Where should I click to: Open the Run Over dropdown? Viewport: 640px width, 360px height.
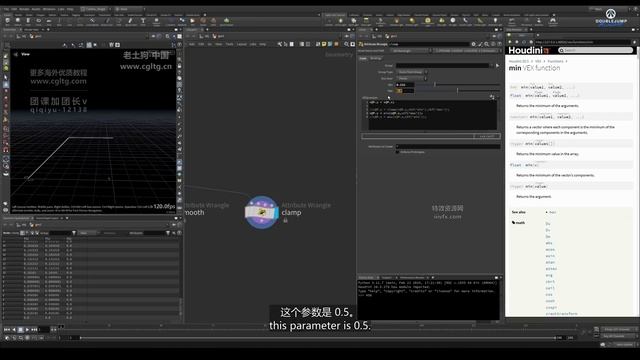411,78
